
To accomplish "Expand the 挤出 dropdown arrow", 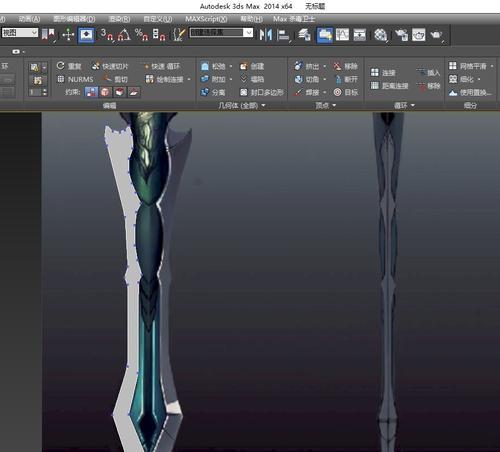I will pyautogui.click(x=325, y=66).
